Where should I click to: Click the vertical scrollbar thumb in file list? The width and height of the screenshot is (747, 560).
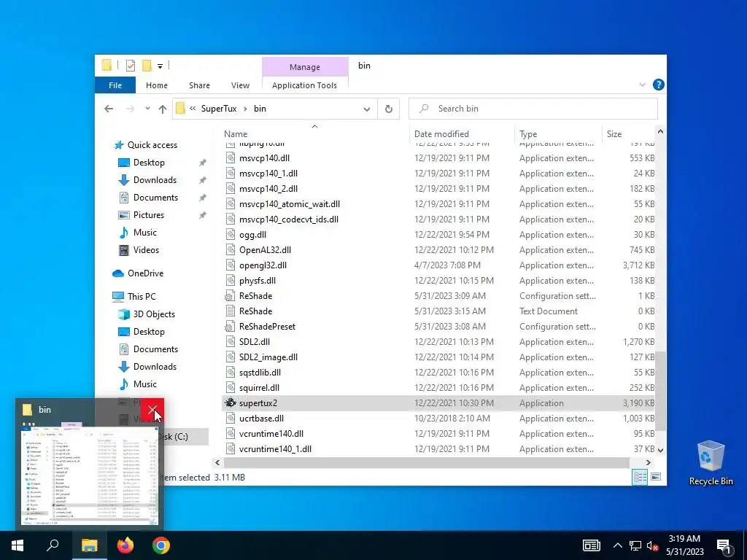coord(659,391)
